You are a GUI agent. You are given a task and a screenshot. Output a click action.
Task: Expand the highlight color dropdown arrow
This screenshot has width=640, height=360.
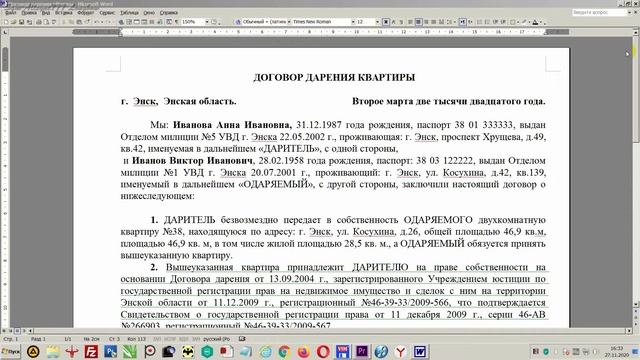pos(529,22)
